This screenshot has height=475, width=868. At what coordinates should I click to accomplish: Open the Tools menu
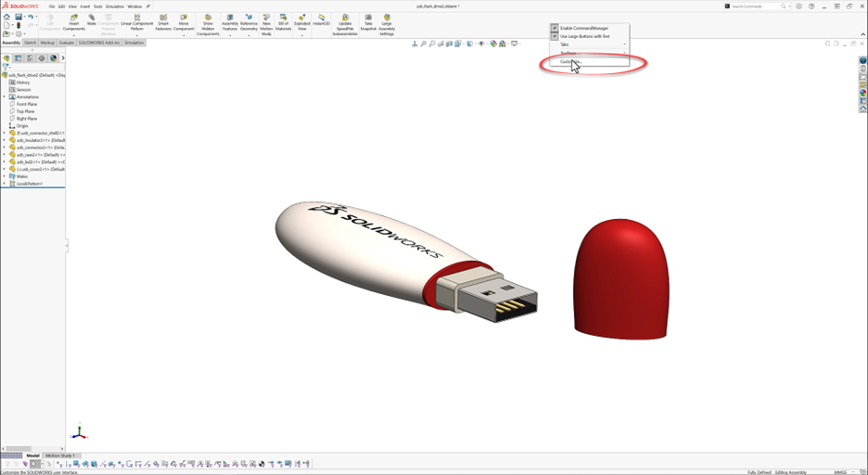coord(98,6)
